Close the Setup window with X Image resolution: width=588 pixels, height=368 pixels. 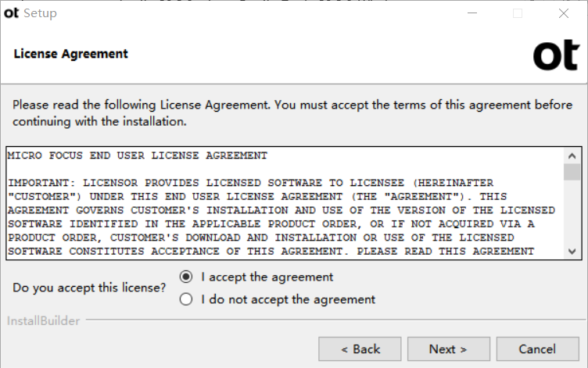point(563,13)
